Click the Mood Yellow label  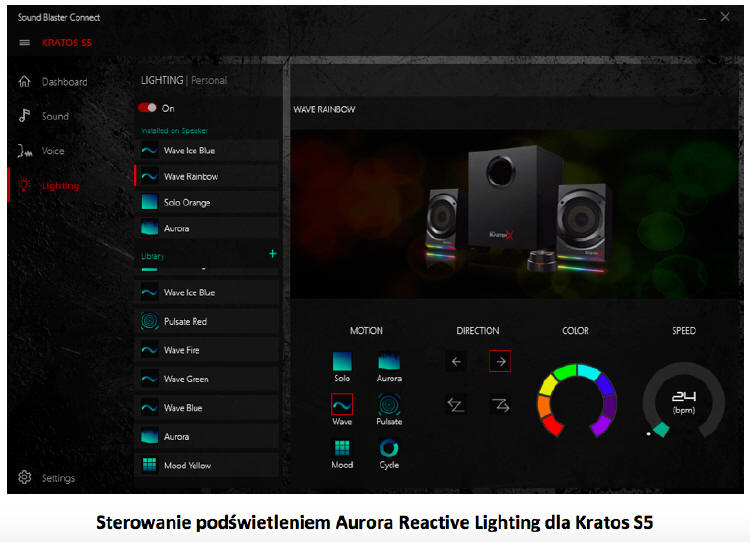point(187,465)
